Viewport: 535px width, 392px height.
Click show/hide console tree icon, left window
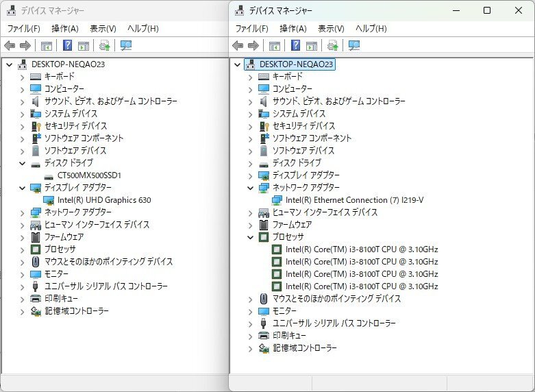pos(47,45)
